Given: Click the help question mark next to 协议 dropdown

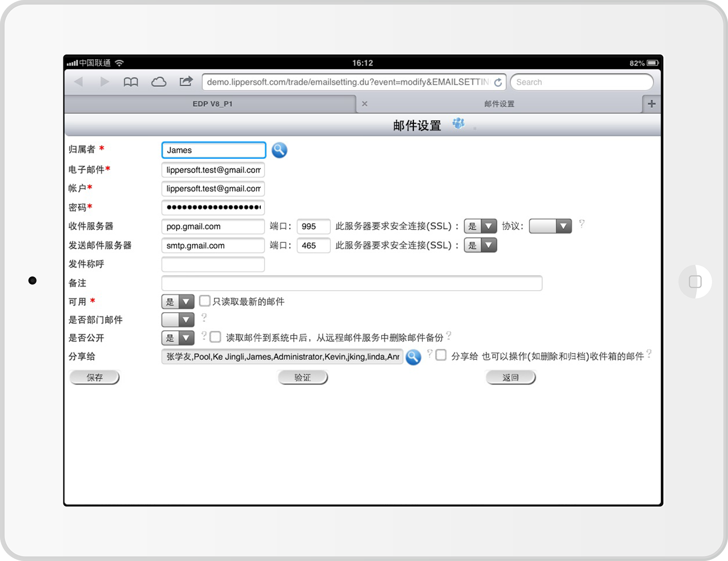Looking at the screenshot, I should click(581, 224).
